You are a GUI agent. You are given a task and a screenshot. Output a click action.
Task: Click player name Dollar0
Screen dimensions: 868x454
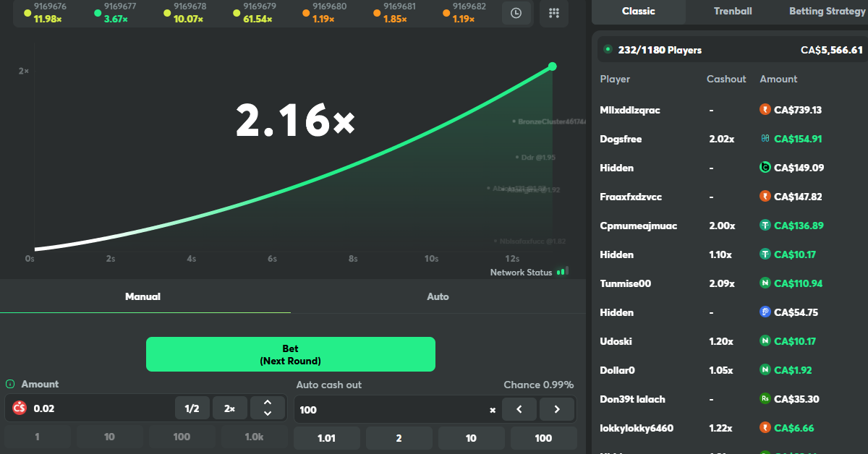[618, 370]
